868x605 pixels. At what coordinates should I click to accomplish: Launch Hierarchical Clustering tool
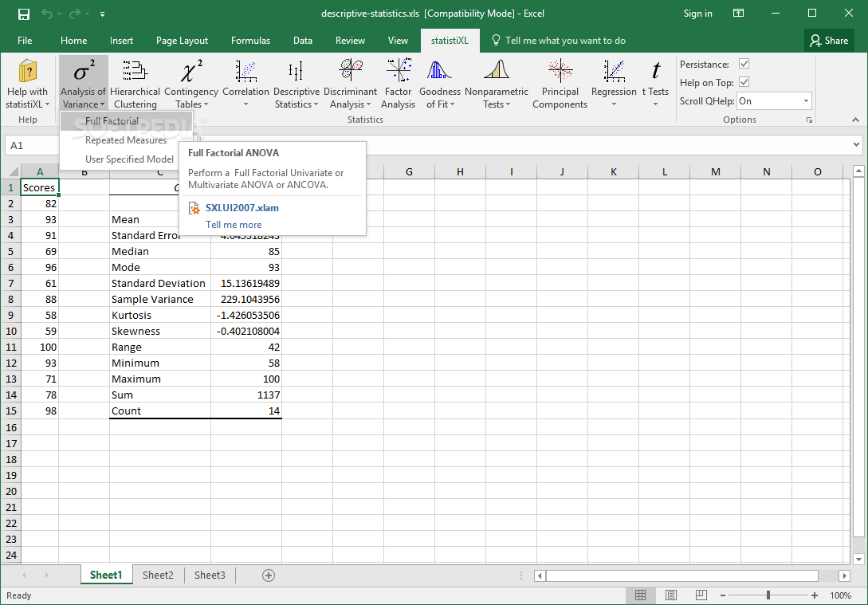tap(135, 84)
